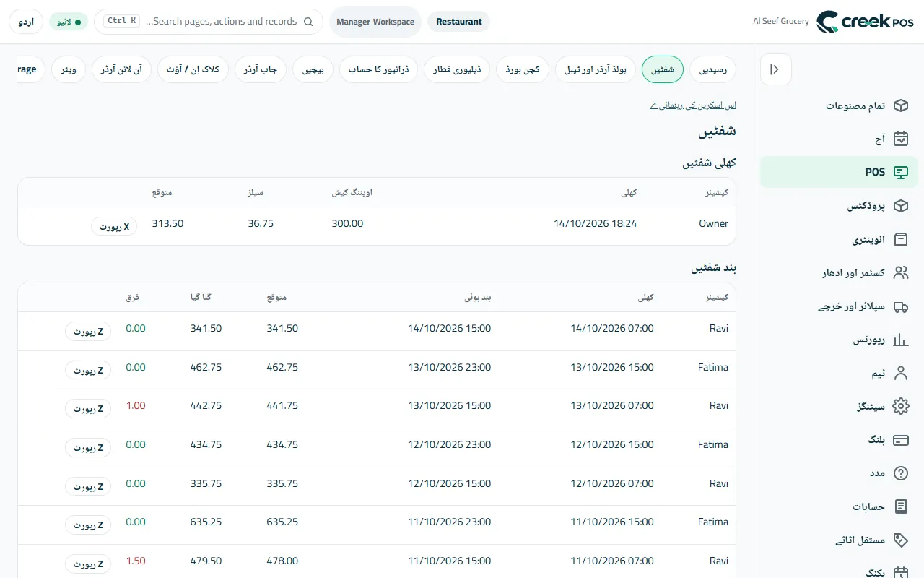Open ٹیم person icon in sidebar
The width and height of the screenshot is (924, 578).
click(900, 373)
